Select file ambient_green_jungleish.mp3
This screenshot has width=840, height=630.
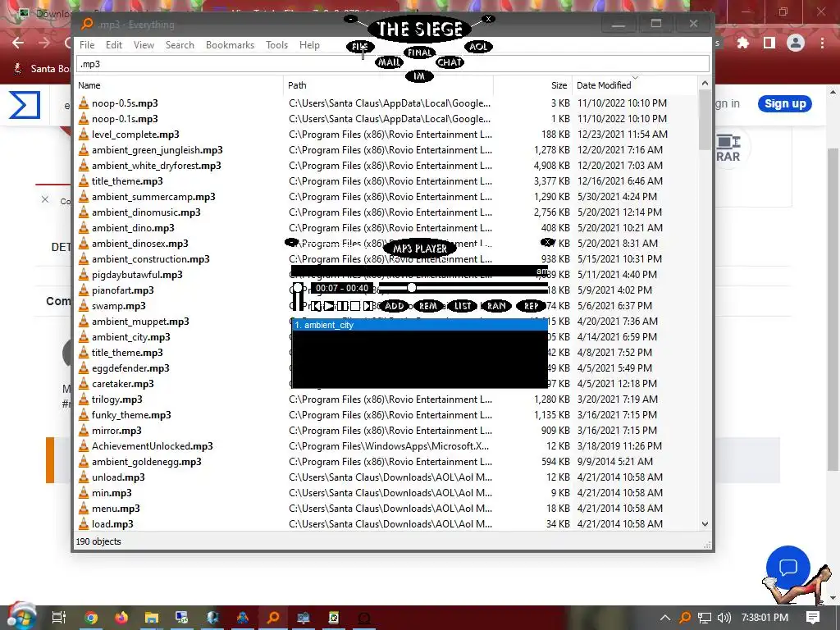(x=157, y=150)
